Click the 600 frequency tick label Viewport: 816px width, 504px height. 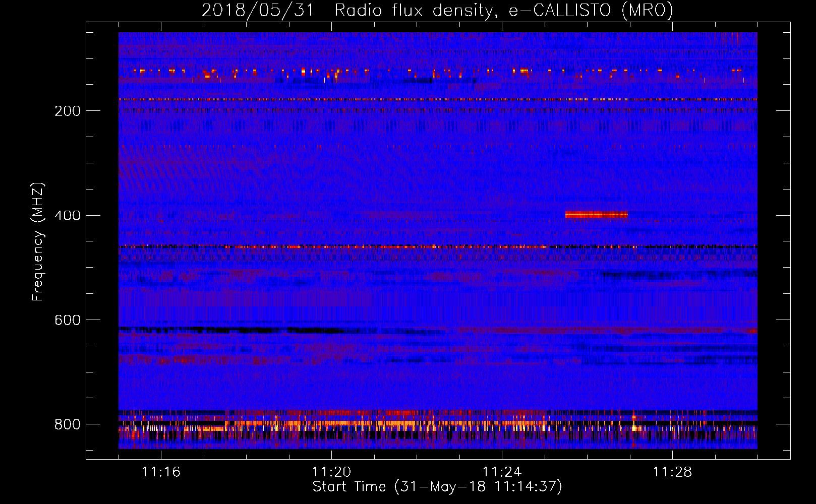(68, 321)
